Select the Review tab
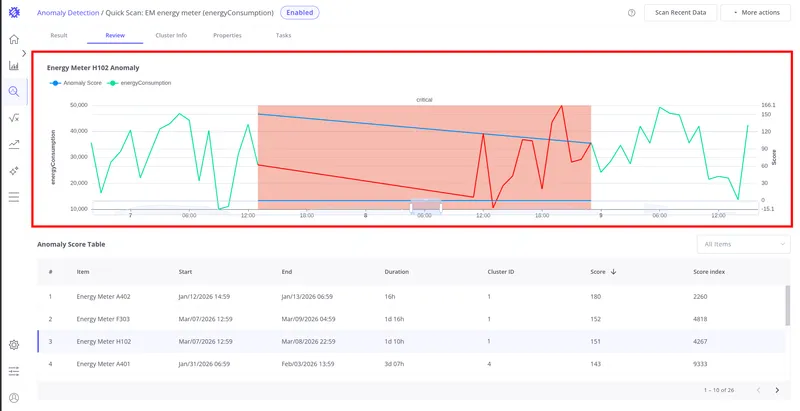The height and width of the screenshot is (411, 800). pyautogui.click(x=115, y=35)
